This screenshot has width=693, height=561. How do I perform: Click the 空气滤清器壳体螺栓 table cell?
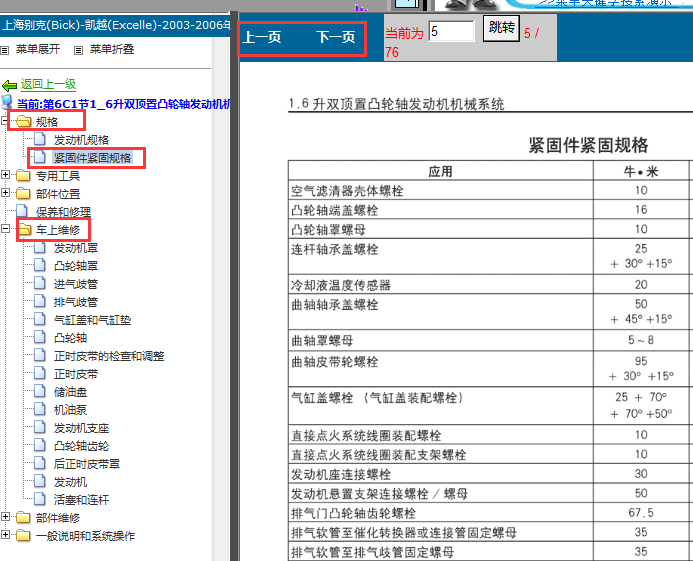[440, 191]
